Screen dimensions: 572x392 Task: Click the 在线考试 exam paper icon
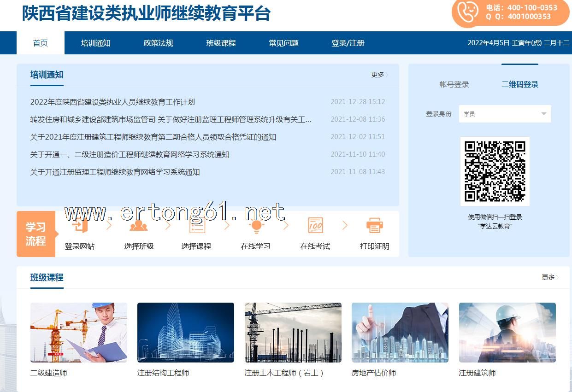(x=315, y=226)
